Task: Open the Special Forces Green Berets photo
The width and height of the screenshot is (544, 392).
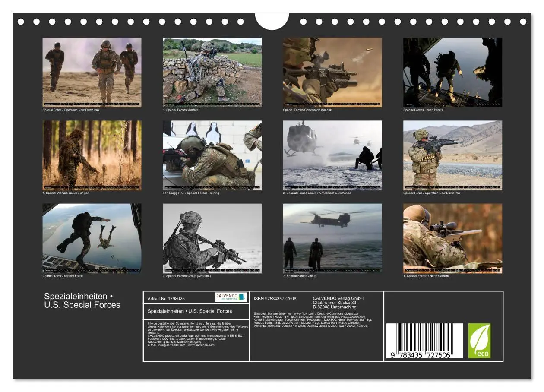Action: tap(452, 72)
